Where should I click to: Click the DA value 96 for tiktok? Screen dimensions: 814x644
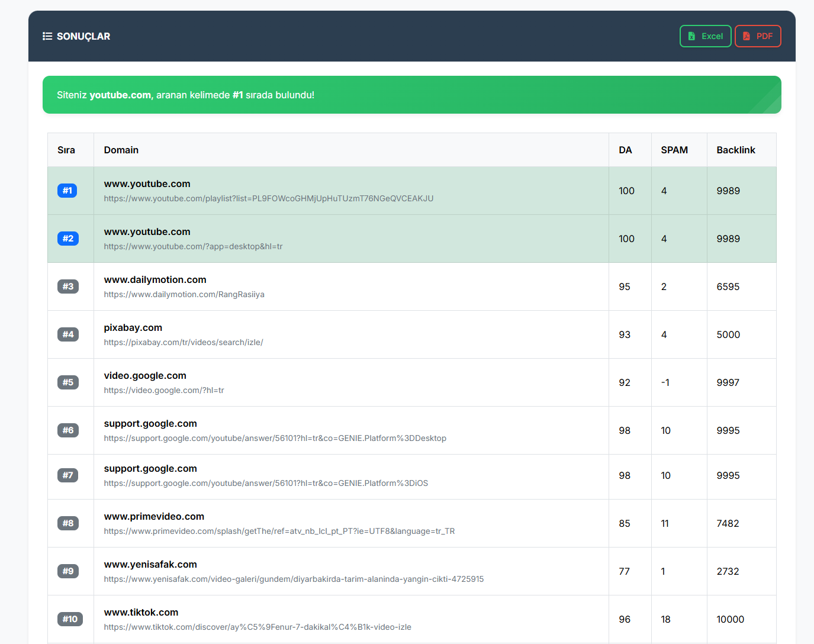(x=625, y=619)
